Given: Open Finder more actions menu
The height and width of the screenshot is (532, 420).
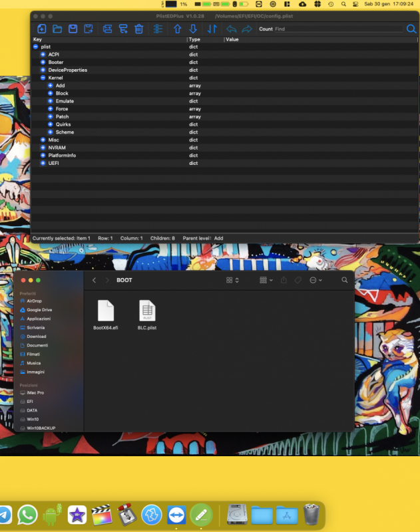Looking at the screenshot, I should (315, 280).
